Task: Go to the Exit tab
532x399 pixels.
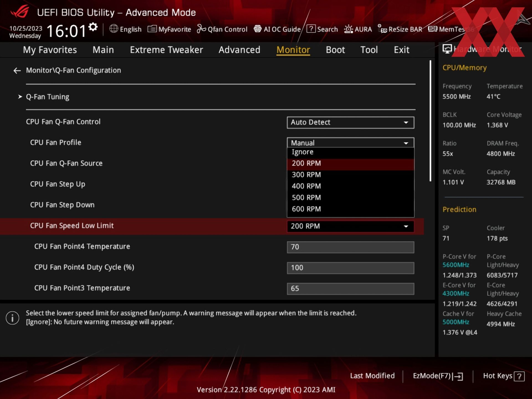Action: coord(401,50)
